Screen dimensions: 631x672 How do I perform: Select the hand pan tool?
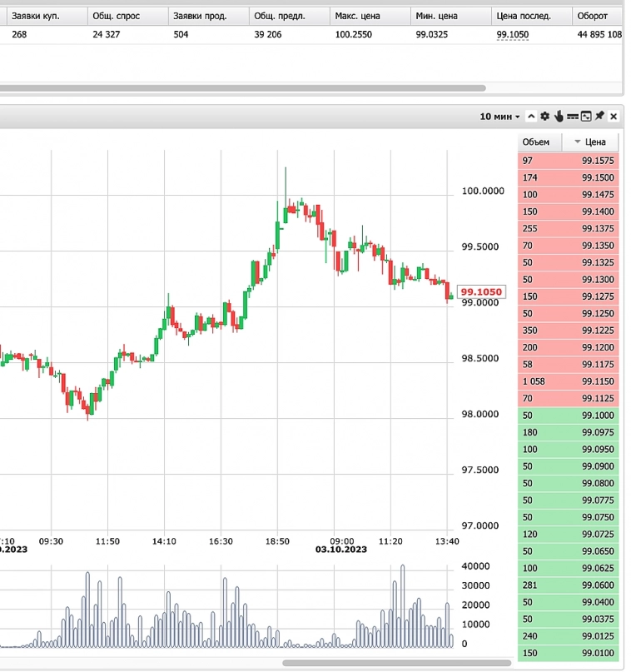[559, 117]
